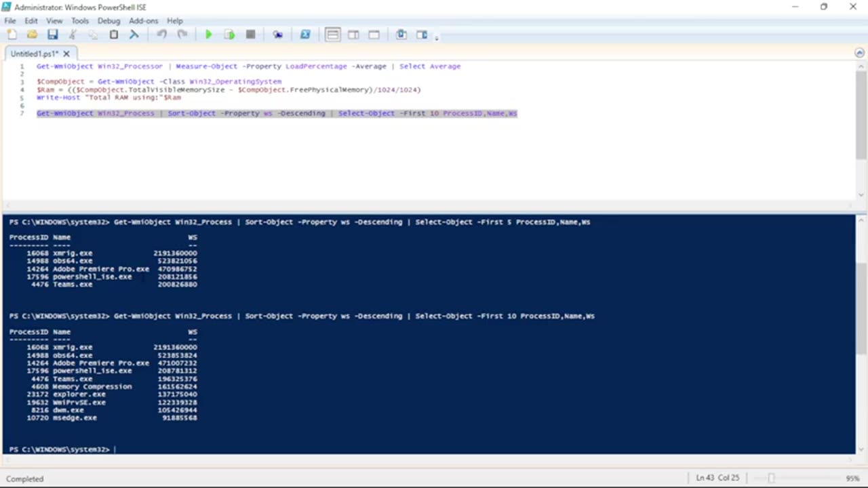Click highlighted script line 7 Win32_Process

tap(277, 113)
